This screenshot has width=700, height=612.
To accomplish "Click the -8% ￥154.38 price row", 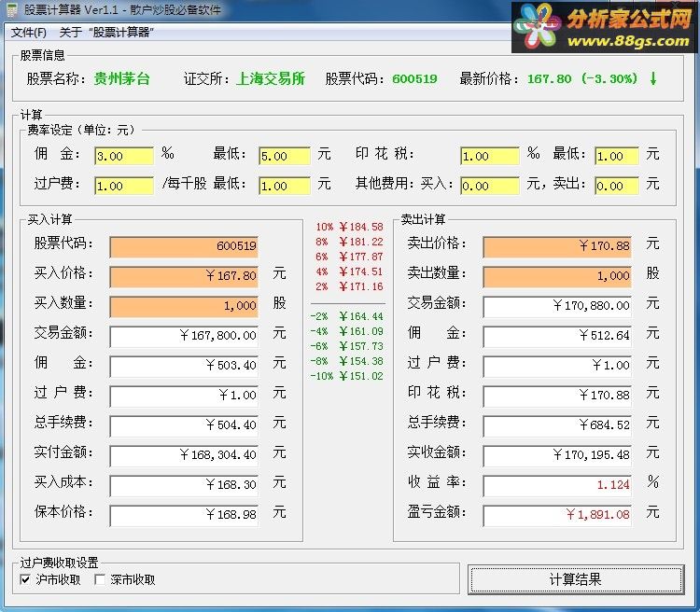I will 346,361.
